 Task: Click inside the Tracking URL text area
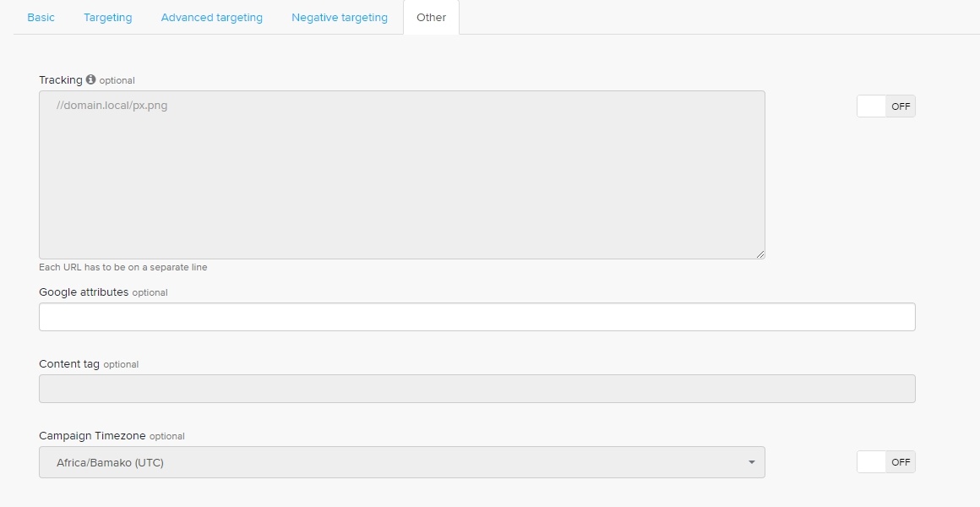[401, 175]
